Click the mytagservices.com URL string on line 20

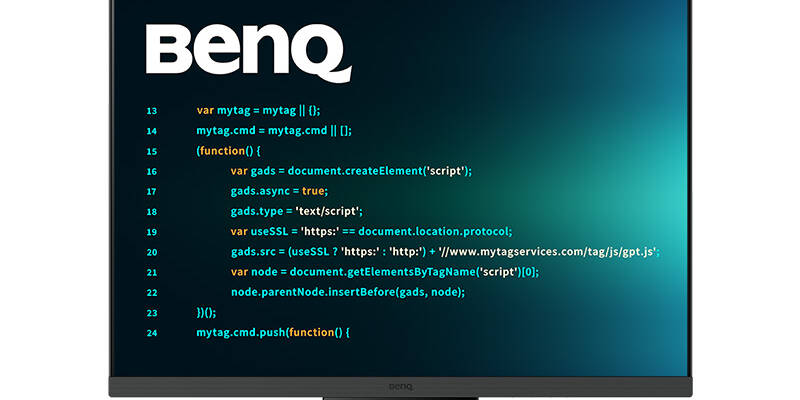coord(549,252)
